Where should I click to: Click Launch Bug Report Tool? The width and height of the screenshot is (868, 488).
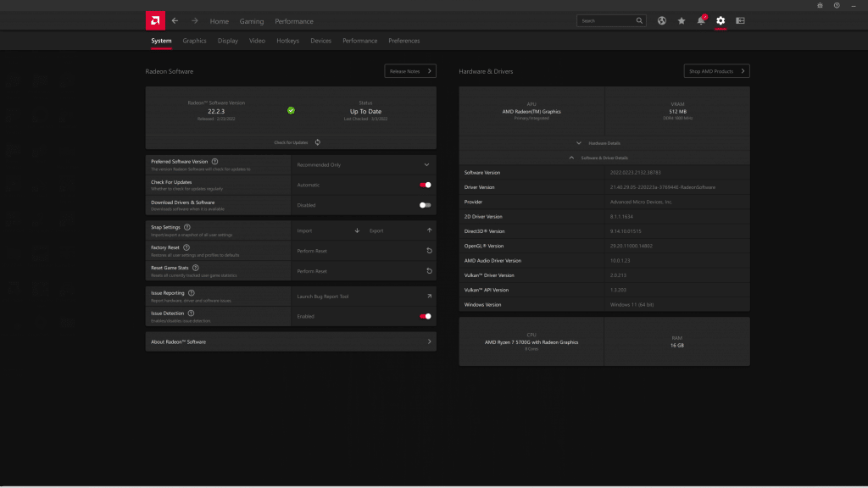(x=323, y=296)
